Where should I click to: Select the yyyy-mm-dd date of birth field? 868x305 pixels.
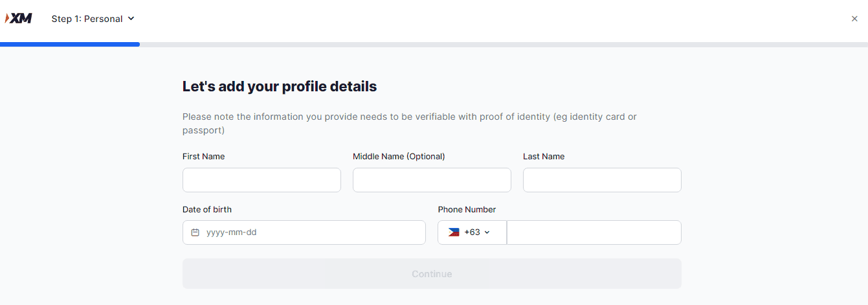pyautogui.click(x=311, y=232)
